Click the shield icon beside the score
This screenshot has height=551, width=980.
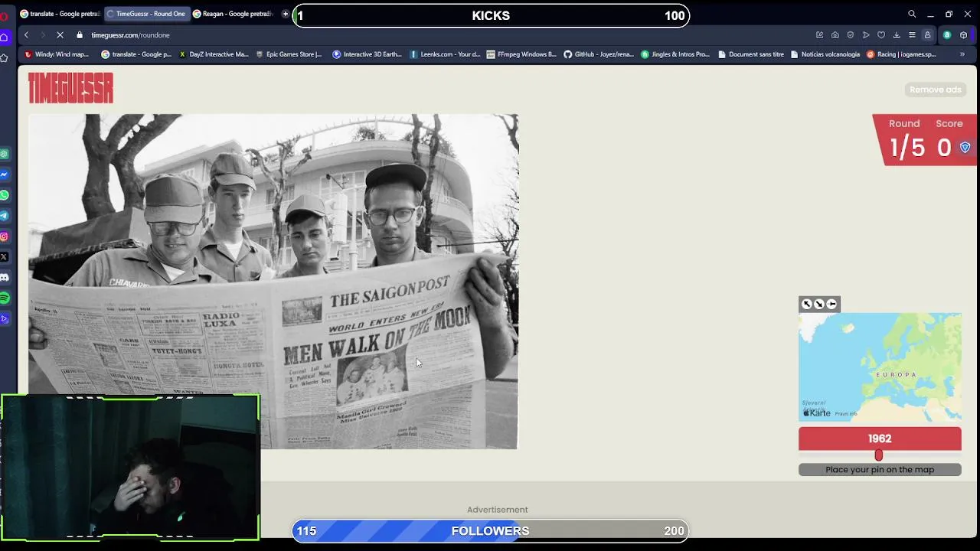[965, 148]
